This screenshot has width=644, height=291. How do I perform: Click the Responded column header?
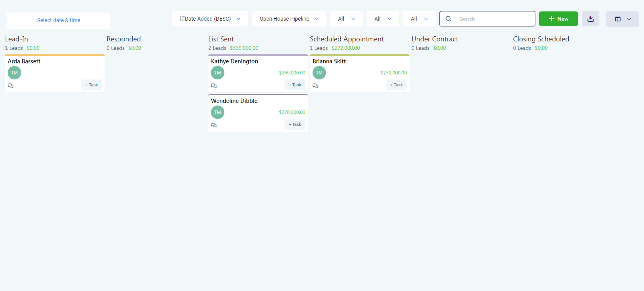point(124,39)
